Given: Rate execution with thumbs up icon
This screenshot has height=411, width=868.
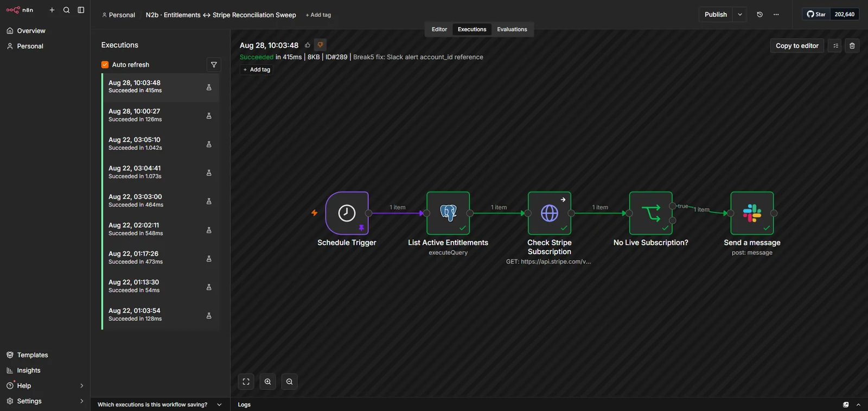Looking at the screenshot, I should tap(308, 45).
